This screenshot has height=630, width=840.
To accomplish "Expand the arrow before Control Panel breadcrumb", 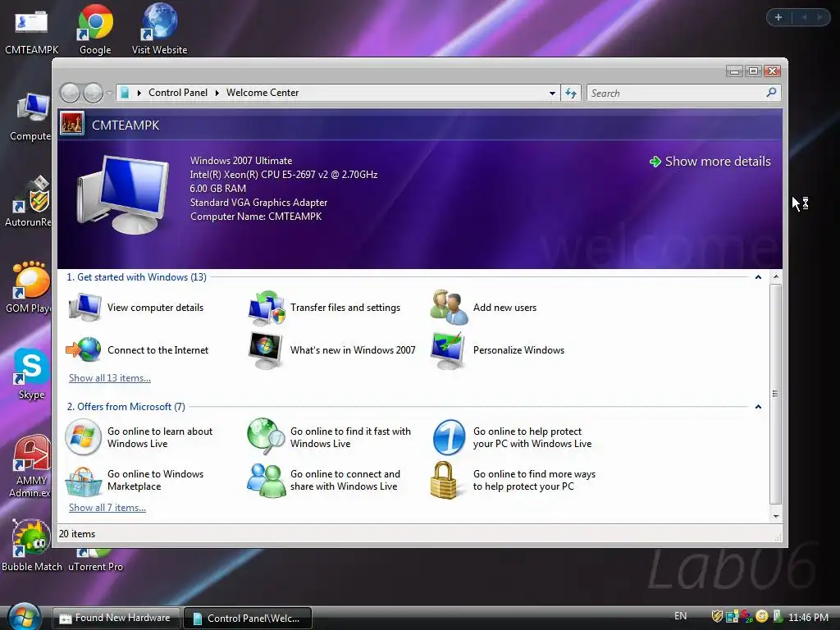I will (x=139, y=93).
